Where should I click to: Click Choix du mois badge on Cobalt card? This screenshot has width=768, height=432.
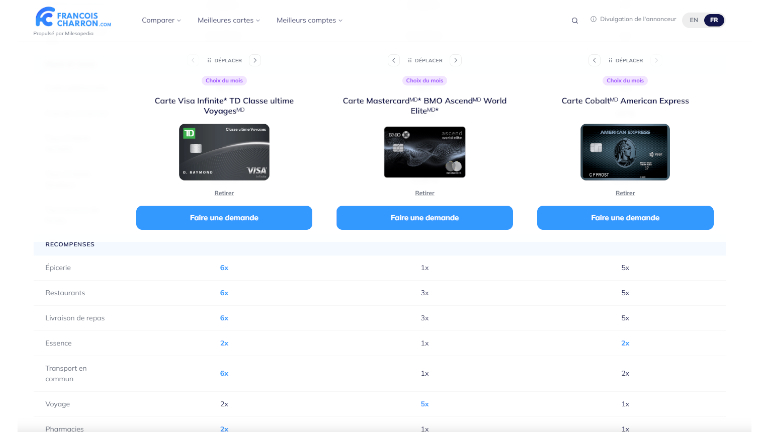coord(625,80)
